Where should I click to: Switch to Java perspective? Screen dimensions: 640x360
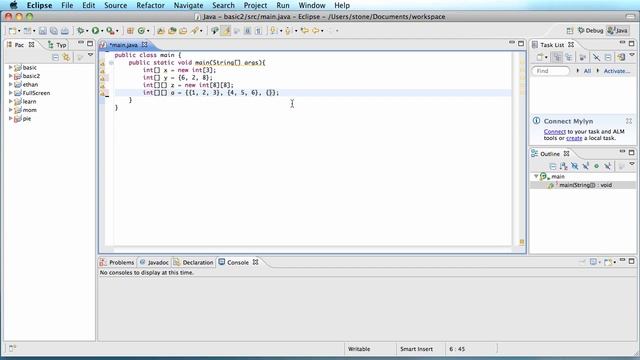[618, 31]
